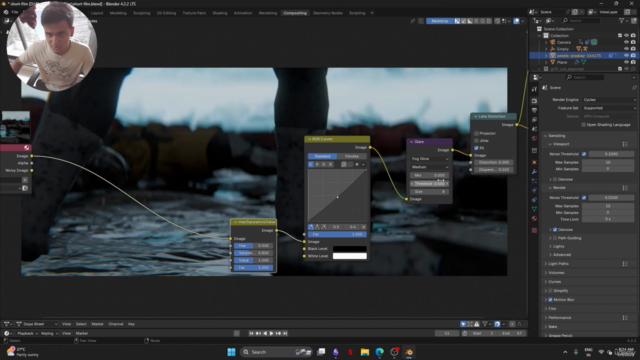The height and width of the screenshot is (360, 640).
Task: Select the Standard tone button in RGB Curves
Action: (x=322, y=156)
